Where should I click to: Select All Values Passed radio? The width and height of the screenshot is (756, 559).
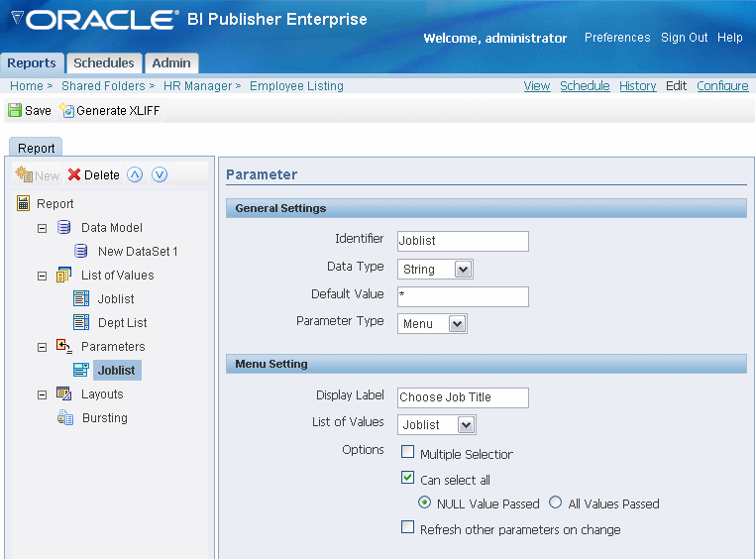[556, 503]
